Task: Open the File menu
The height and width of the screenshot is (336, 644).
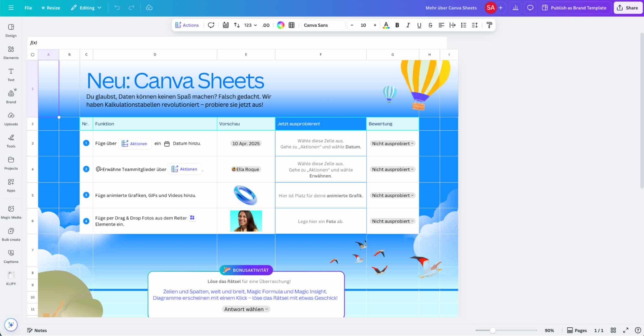Action: tap(28, 8)
